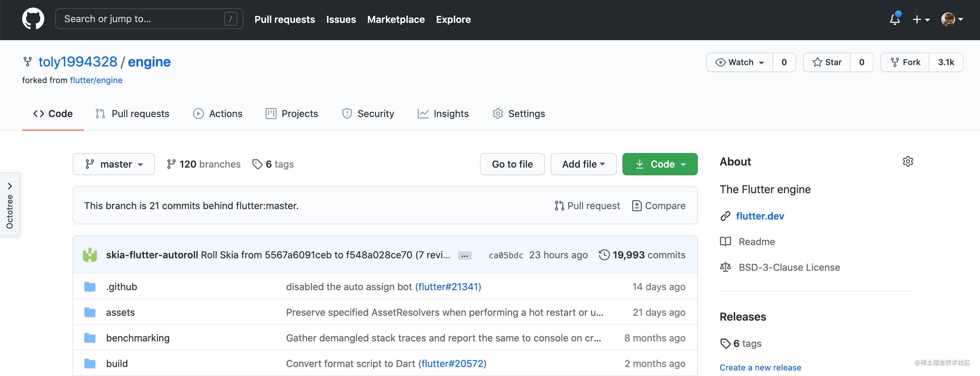The width and height of the screenshot is (980, 376).
Task: Click the Star count of 0
Action: 862,62
